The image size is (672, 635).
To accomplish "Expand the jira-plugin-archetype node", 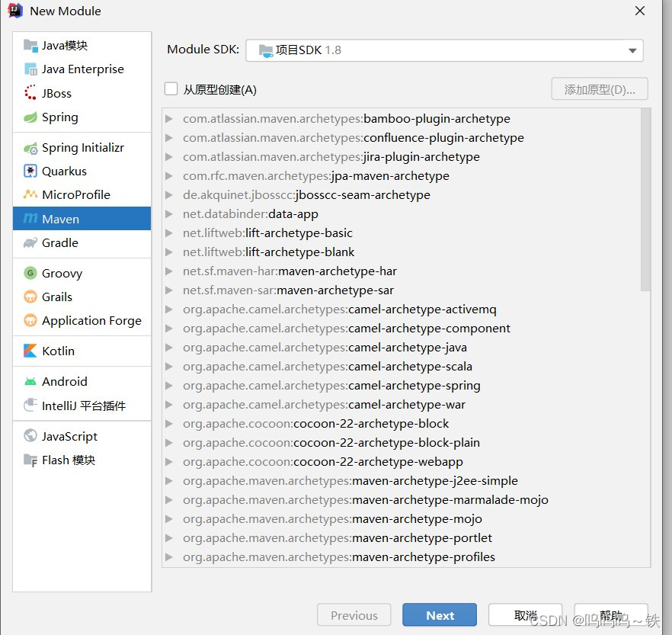I will (x=169, y=157).
